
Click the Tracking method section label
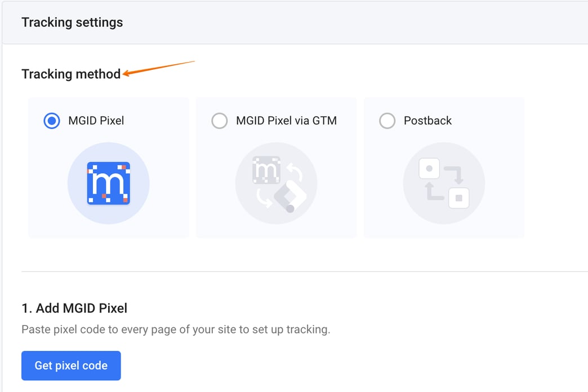71,74
